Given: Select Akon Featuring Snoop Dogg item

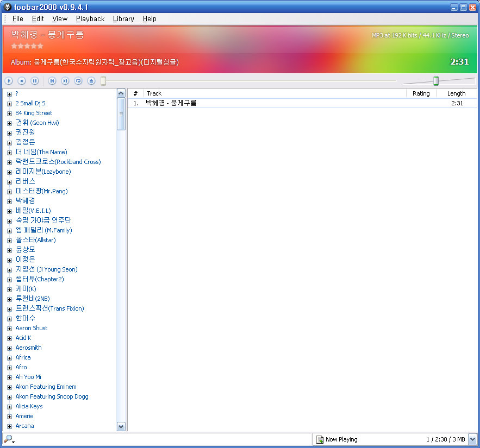Looking at the screenshot, I should tap(52, 396).
